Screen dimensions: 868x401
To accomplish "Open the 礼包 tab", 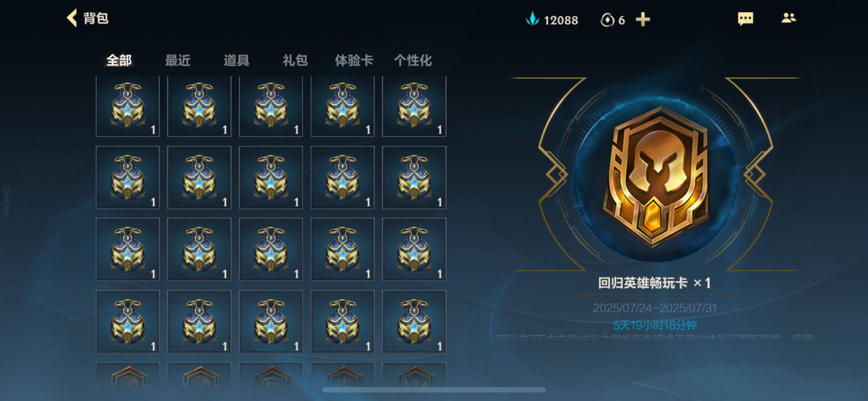I will [x=295, y=60].
